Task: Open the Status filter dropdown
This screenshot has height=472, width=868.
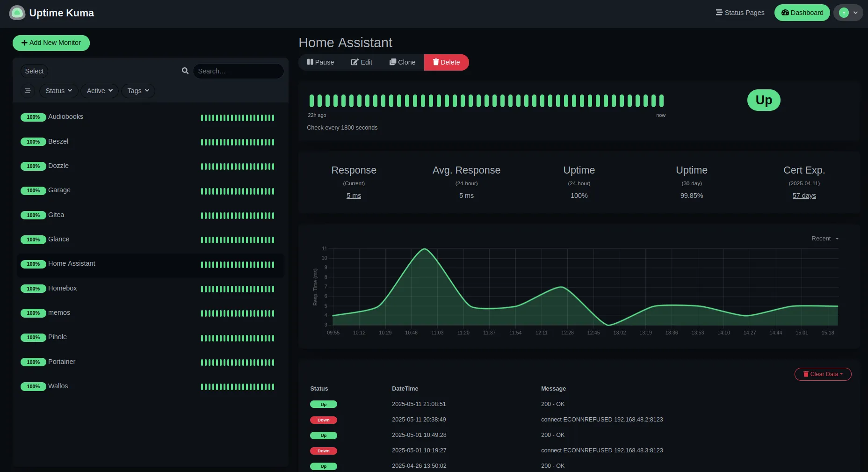Action: (58, 91)
